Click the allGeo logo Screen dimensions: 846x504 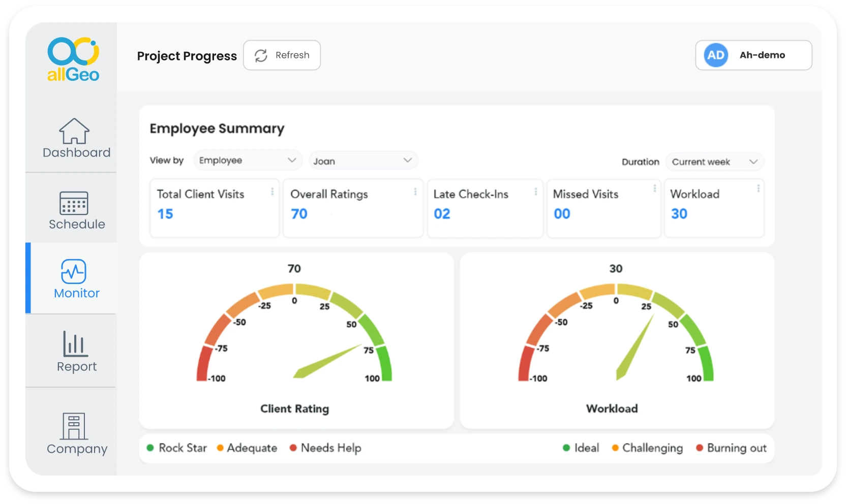tap(73, 59)
